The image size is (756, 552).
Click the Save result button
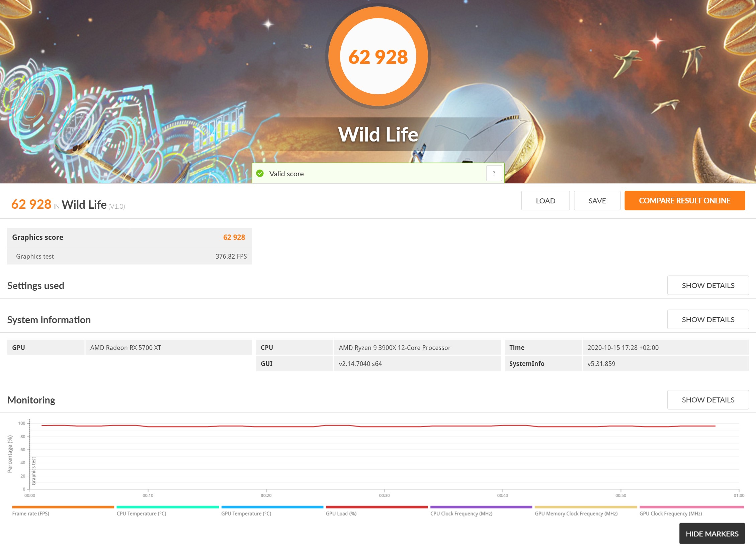pyautogui.click(x=597, y=201)
